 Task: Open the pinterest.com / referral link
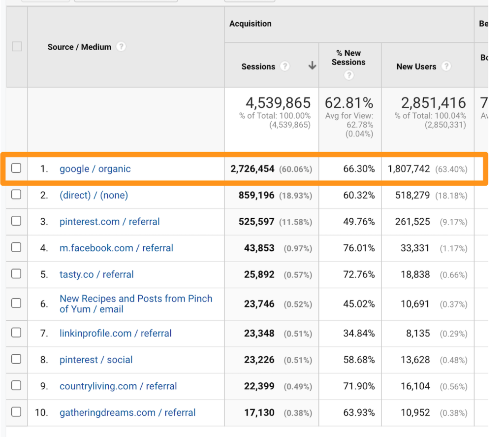pyautogui.click(x=110, y=221)
